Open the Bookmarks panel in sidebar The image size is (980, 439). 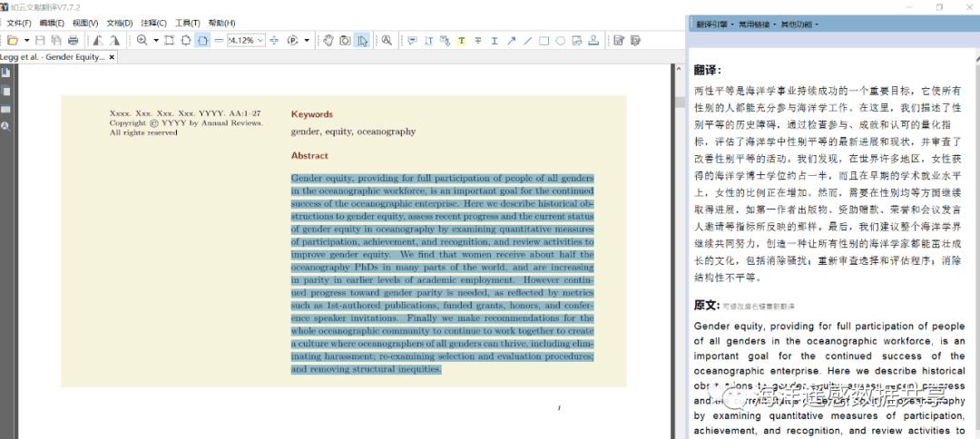[5, 73]
